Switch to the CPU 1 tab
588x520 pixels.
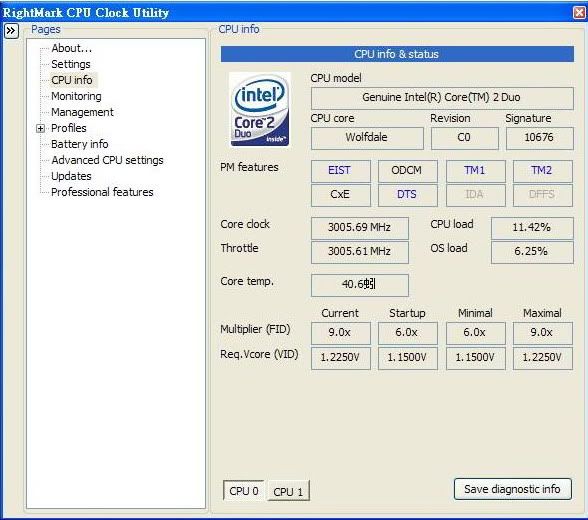288,491
